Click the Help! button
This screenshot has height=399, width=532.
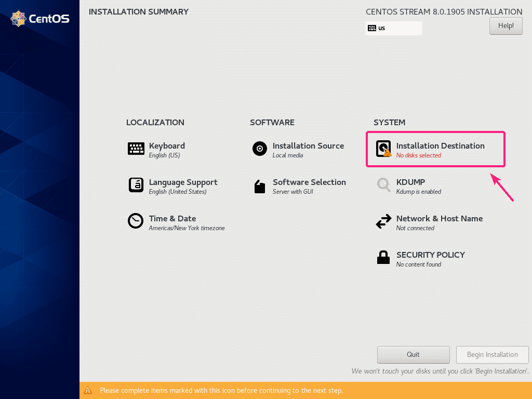(x=505, y=25)
